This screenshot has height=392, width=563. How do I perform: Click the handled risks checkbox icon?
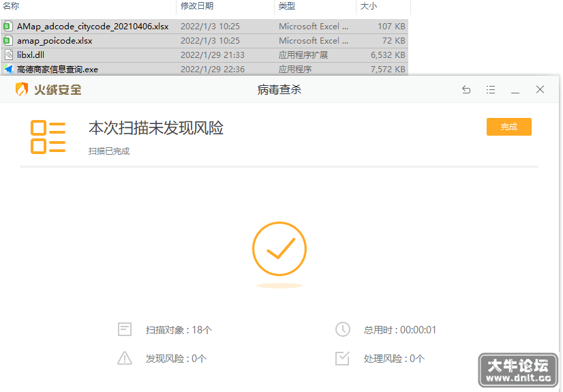point(342,358)
